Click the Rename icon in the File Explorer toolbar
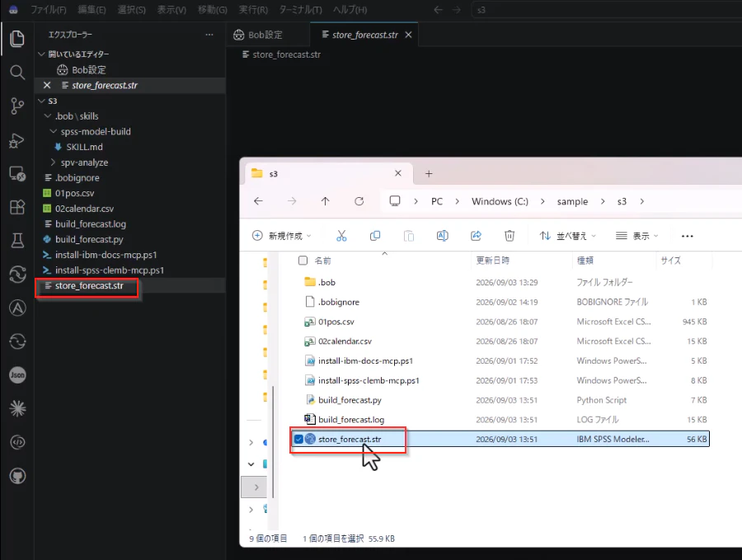742x560 pixels. tap(443, 236)
